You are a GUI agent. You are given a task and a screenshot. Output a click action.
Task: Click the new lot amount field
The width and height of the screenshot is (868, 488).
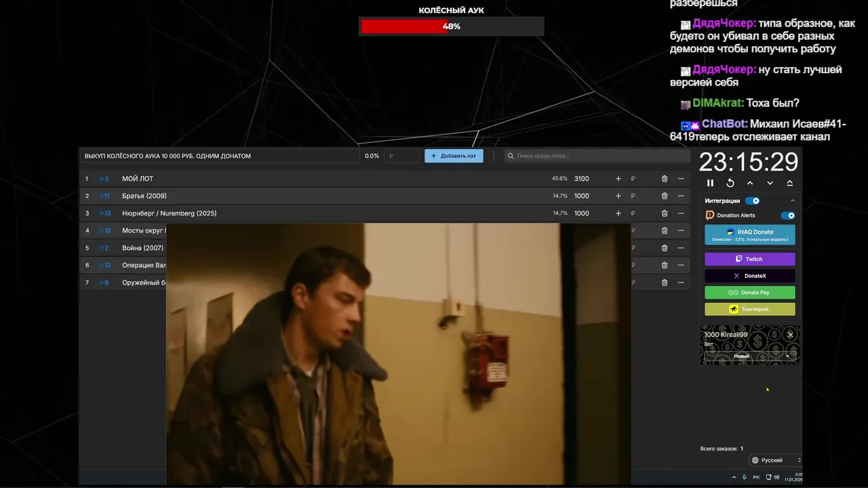pos(402,156)
